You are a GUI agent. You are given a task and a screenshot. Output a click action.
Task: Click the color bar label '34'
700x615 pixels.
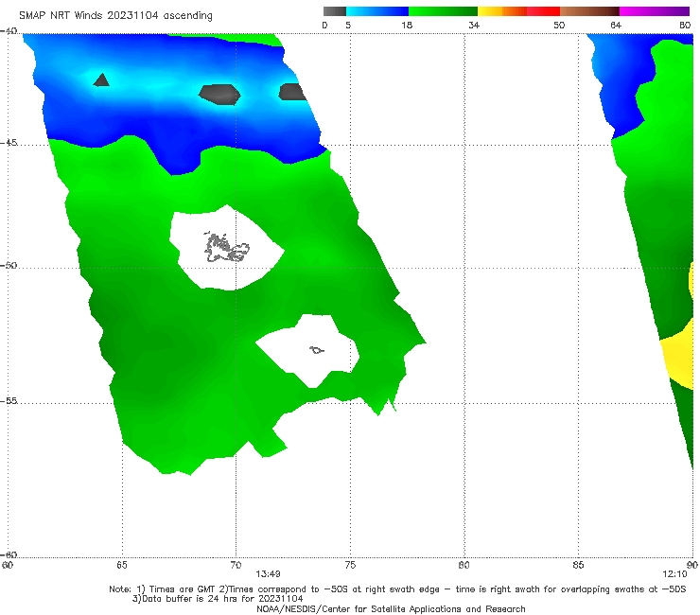474,26
